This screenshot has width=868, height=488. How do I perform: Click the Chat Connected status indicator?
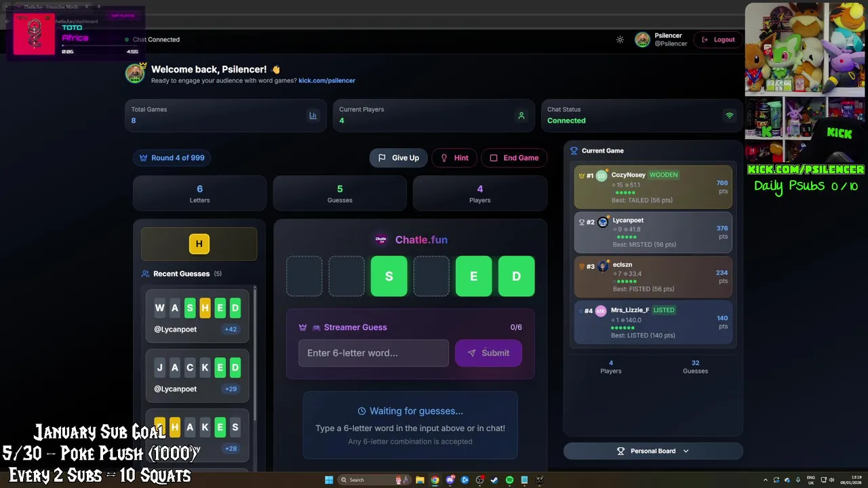coord(153,40)
